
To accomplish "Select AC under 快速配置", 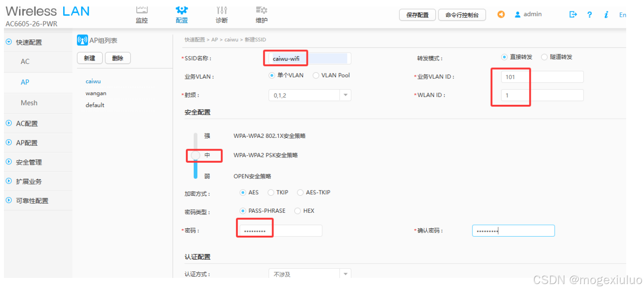I will [x=25, y=61].
